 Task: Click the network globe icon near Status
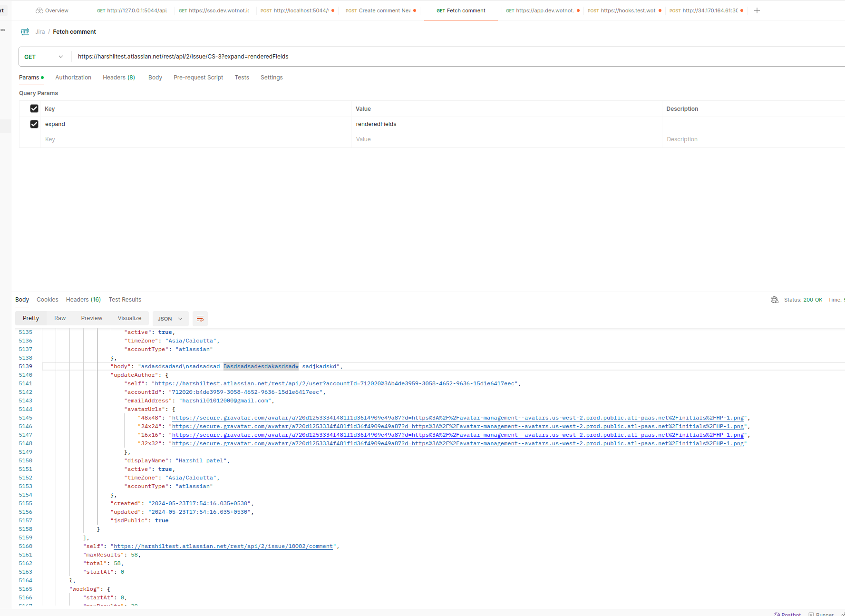775,300
